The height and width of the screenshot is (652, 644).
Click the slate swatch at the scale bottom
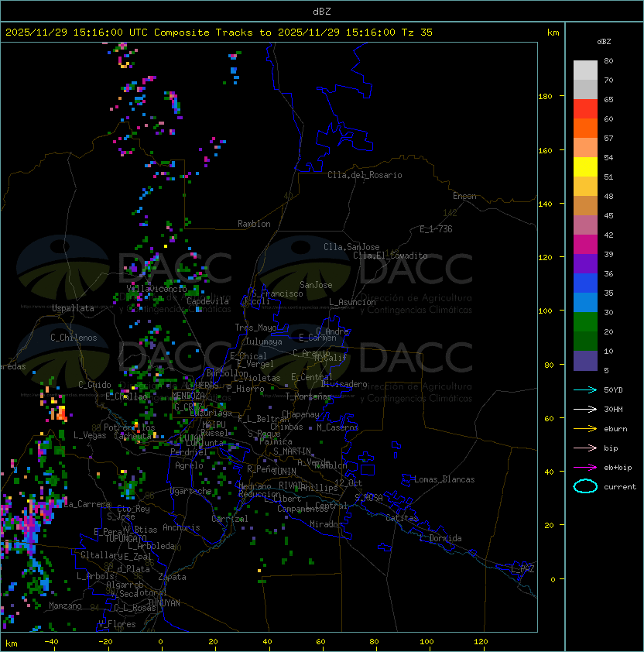[x=585, y=361]
